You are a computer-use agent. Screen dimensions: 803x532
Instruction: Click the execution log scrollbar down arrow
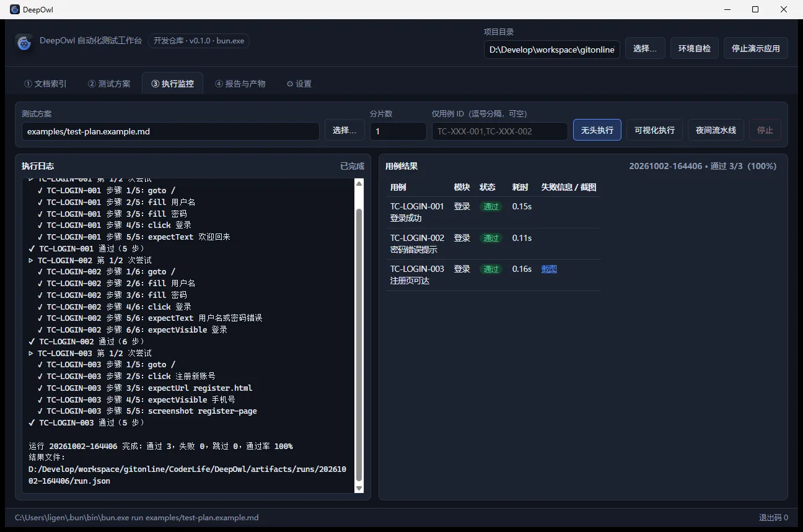tap(359, 489)
